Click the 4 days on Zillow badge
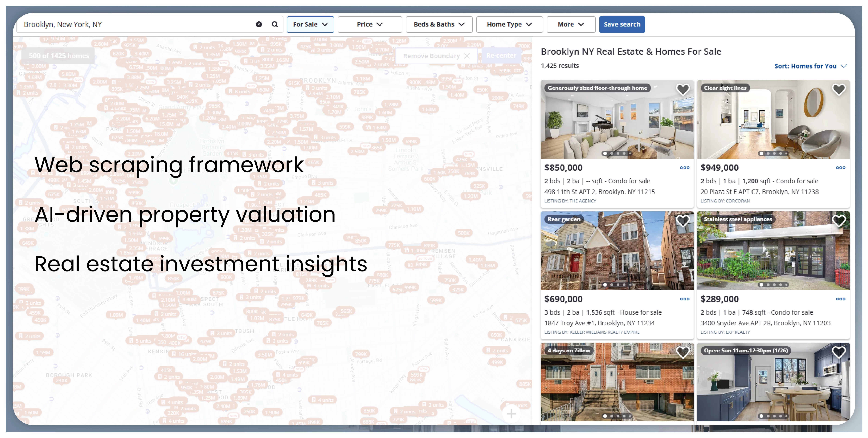The width and height of the screenshot is (868, 438). tap(569, 351)
